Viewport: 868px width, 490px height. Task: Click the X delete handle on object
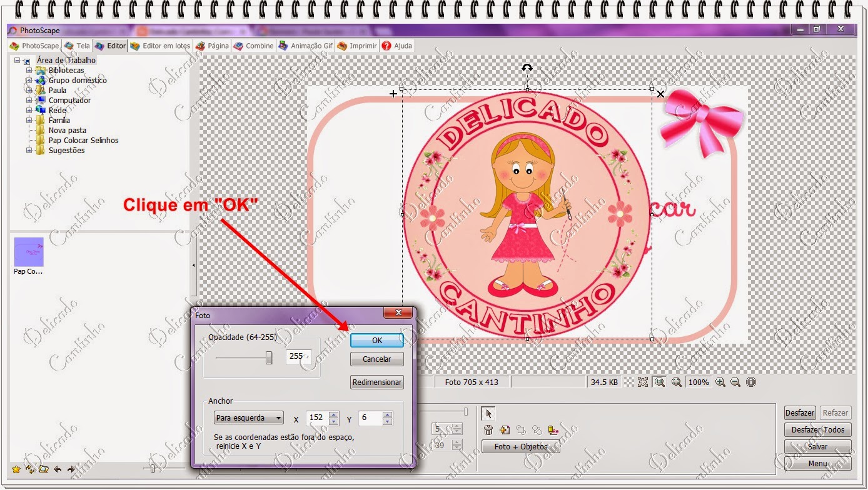(x=660, y=94)
